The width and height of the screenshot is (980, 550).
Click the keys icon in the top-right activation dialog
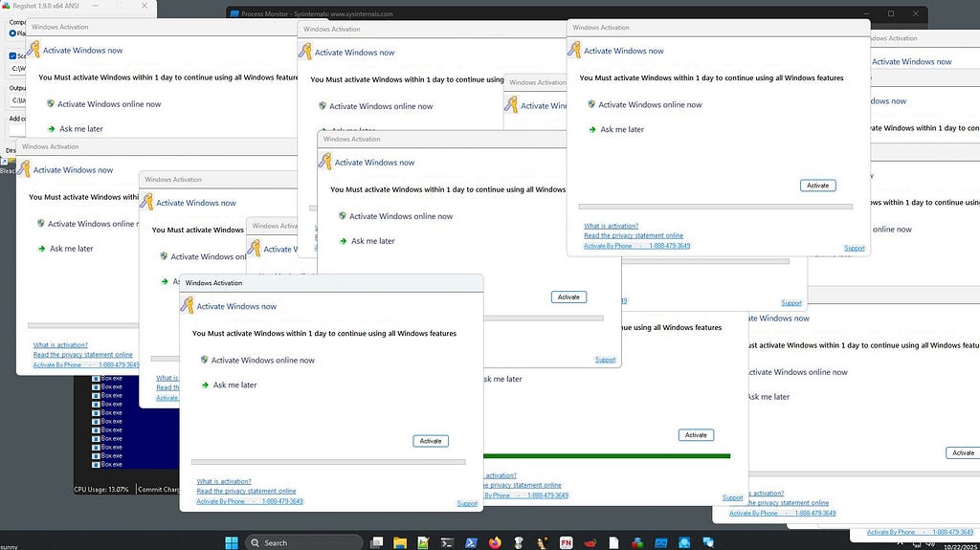(574, 50)
